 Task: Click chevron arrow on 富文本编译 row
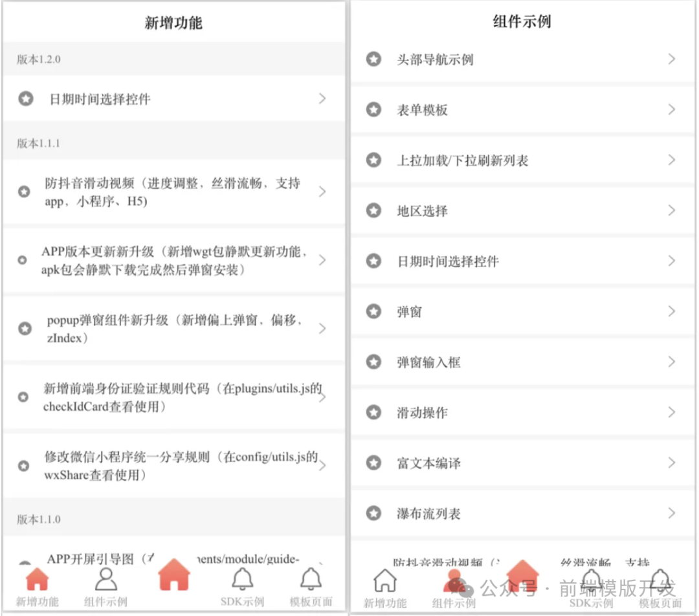tap(672, 463)
